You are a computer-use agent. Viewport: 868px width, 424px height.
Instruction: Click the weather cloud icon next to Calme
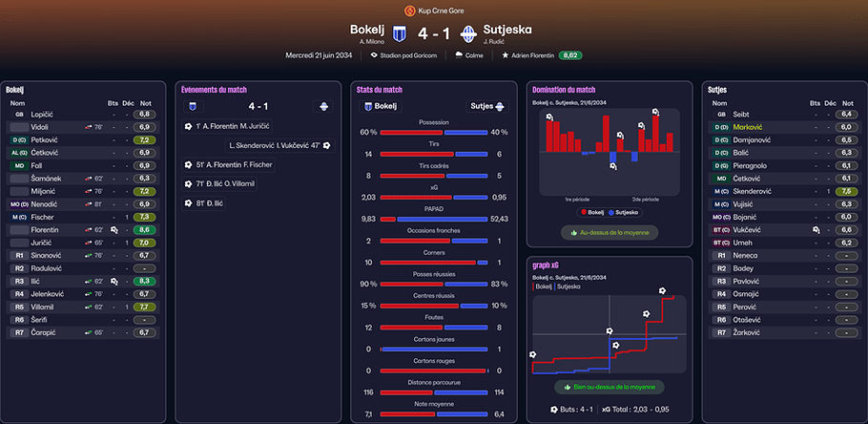459,55
